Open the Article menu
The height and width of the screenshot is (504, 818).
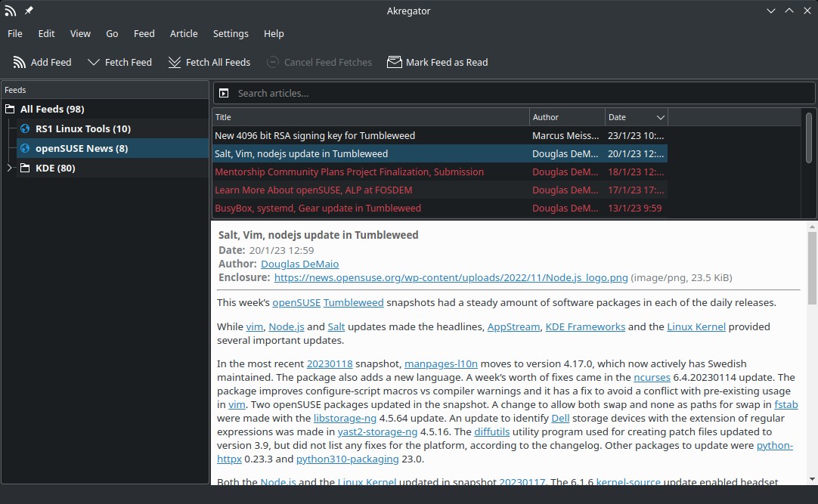pyautogui.click(x=184, y=34)
